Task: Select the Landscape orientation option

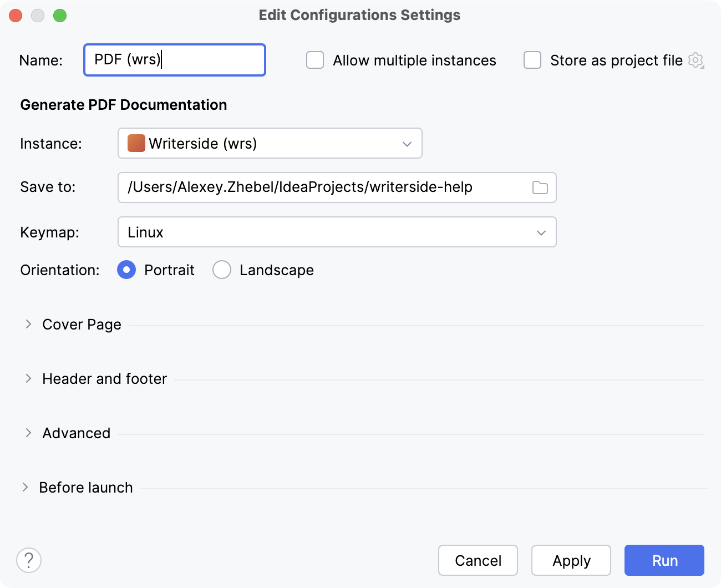Action: pyautogui.click(x=222, y=270)
